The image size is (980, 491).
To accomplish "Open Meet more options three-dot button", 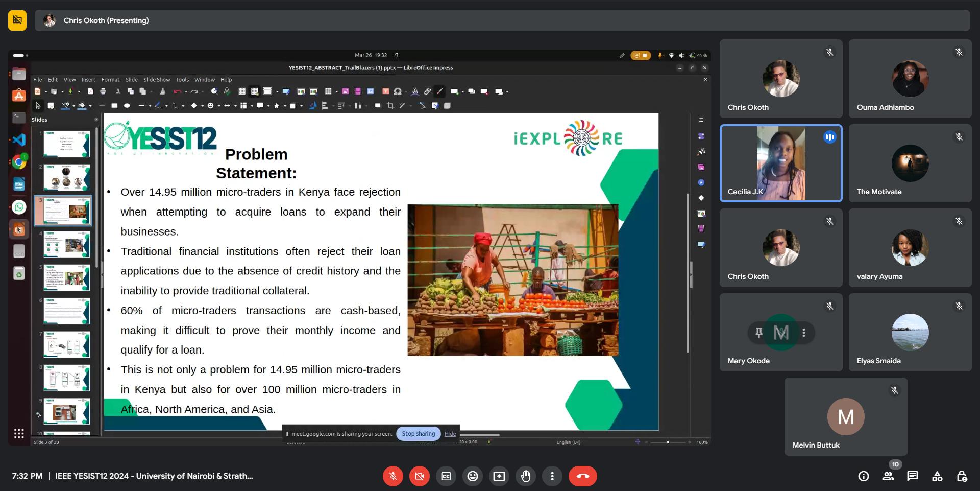I will [552, 476].
